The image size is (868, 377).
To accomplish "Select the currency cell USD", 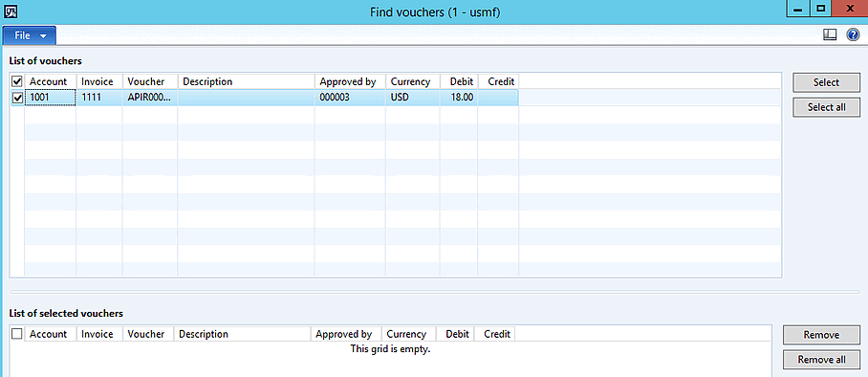I will click(413, 99).
